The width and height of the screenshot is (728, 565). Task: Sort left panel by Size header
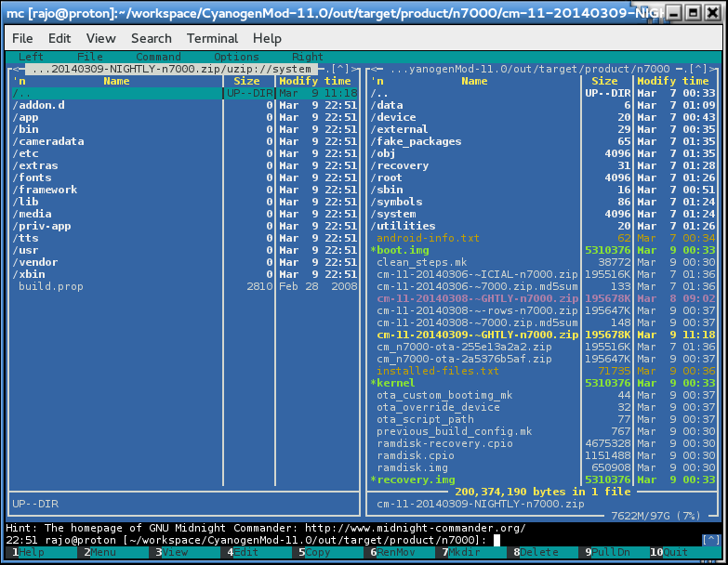pyautogui.click(x=246, y=81)
